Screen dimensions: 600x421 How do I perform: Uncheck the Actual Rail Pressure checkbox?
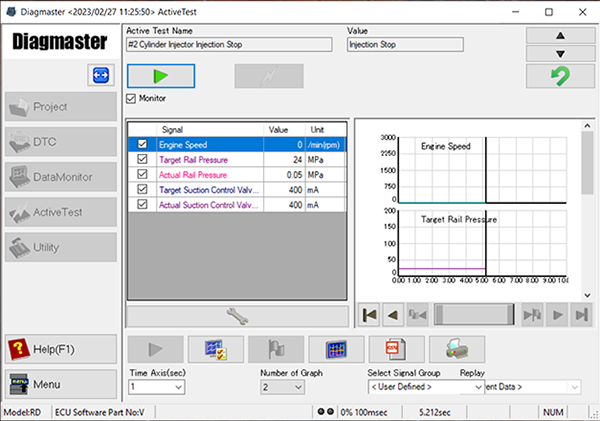142,175
